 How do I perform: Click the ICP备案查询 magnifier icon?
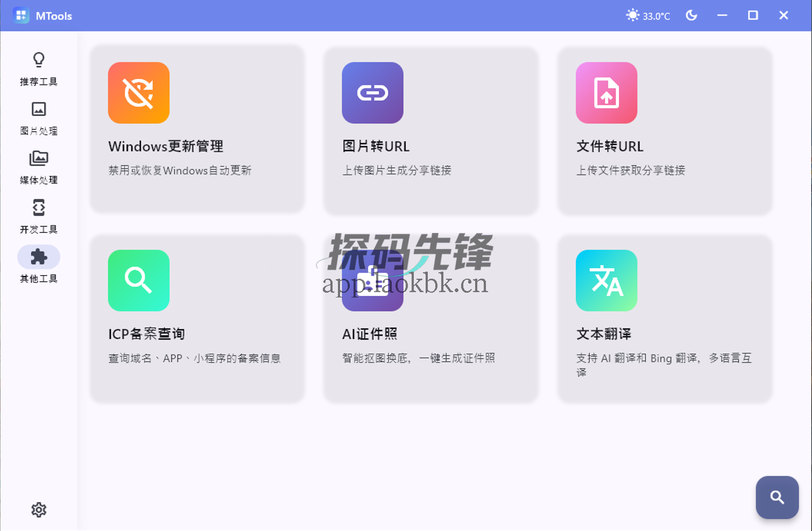138,280
